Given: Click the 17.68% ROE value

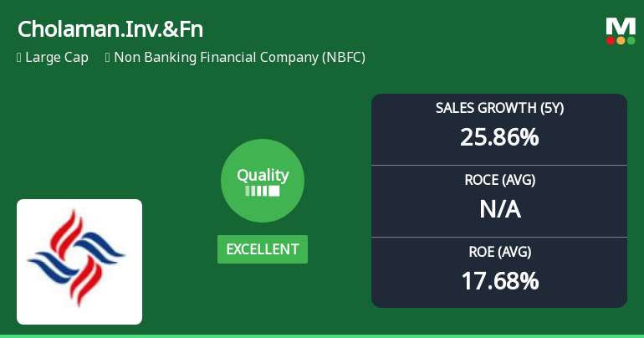Looking at the screenshot, I should point(499,280).
